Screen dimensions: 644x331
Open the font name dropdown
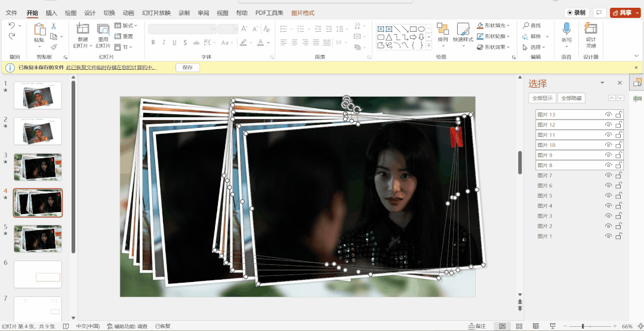(214, 29)
